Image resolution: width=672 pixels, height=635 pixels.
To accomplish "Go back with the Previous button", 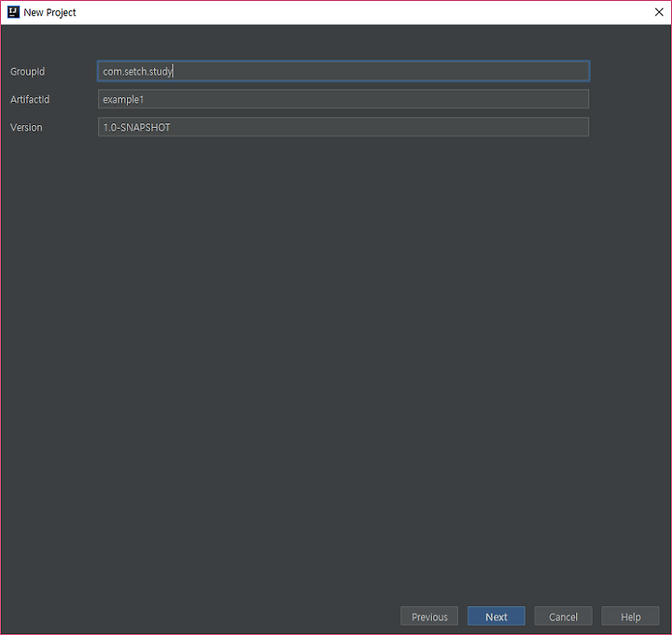I will tap(429, 616).
